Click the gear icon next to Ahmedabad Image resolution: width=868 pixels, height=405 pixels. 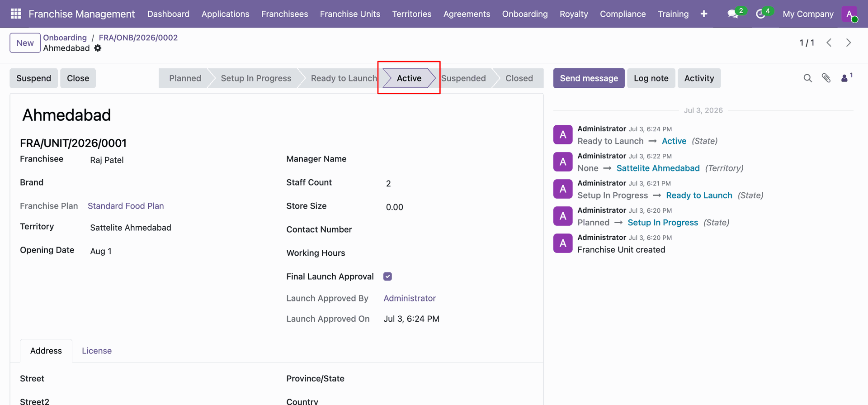(x=98, y=48)
